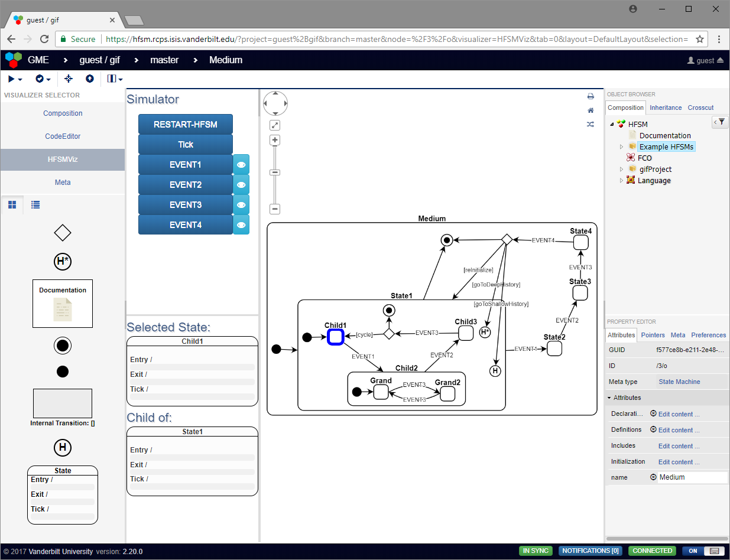Click the shuffle re-layout icon
This screenshot has height=560, width=730.
590,125
